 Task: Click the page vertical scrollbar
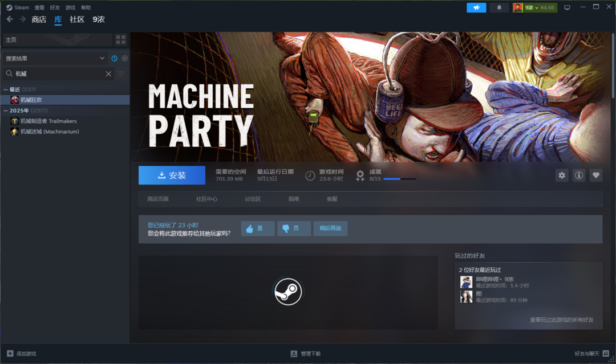pyautogui.click(x=613, y=67)
